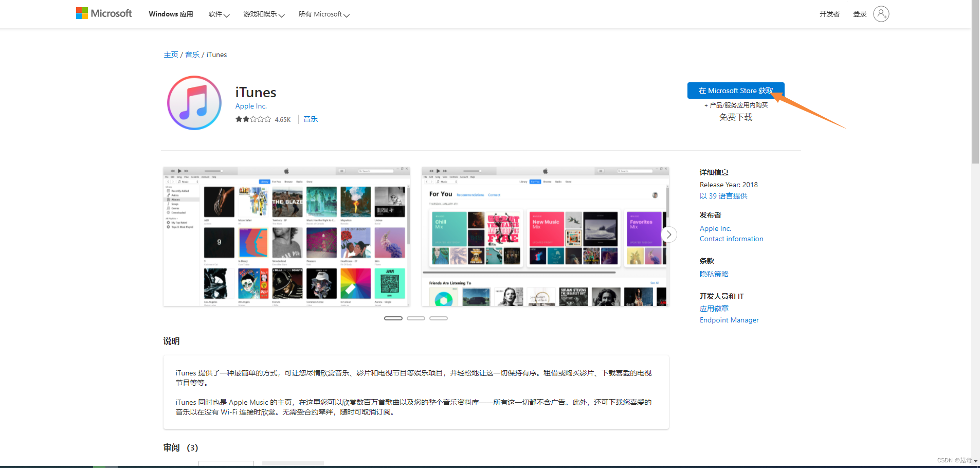Open 音乐 category link beside rating

[311, 119]
